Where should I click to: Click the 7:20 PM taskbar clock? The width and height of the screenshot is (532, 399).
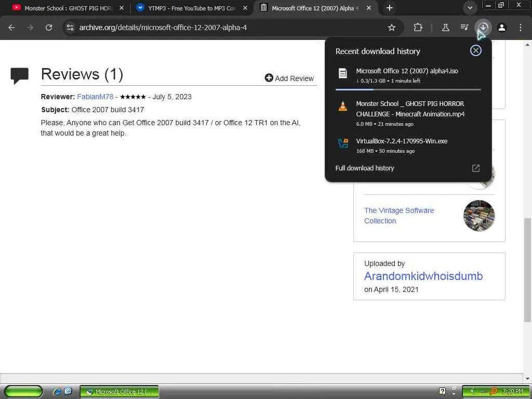coord(513,391)
